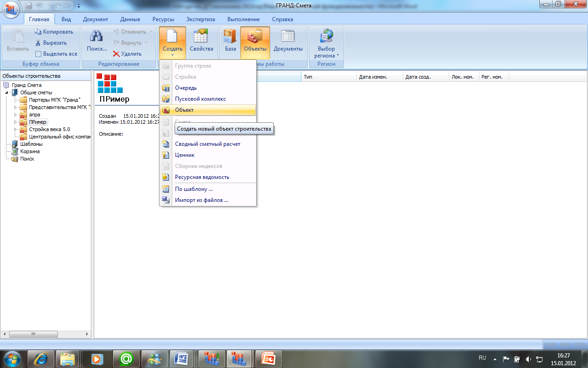
Task: Click the Вернуть redo button
Action: tap(128, 43)
